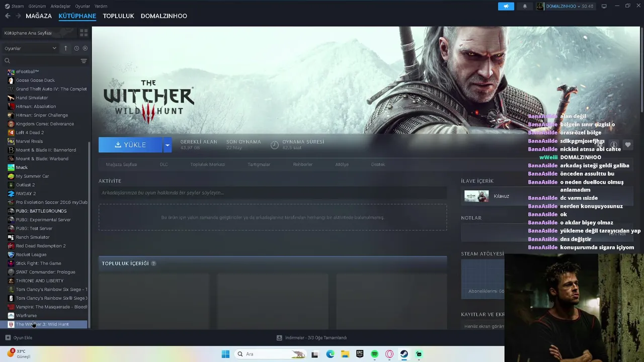644x362 pixels.
Task: Expand the arrow next to YÜKLE
Action: click(x=168, y=145)
